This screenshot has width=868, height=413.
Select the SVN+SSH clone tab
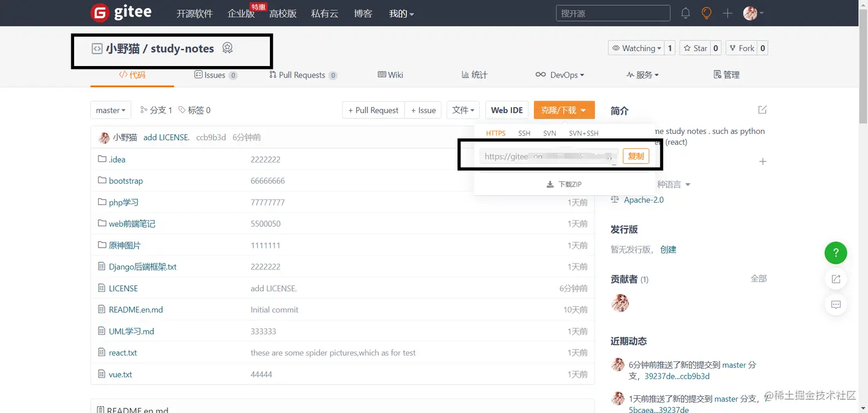point(583,133)
